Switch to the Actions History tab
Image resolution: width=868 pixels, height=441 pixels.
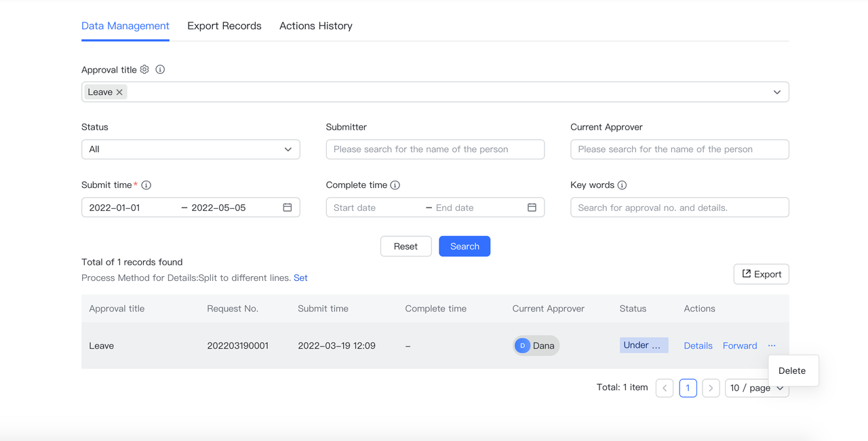pos(315,26)
